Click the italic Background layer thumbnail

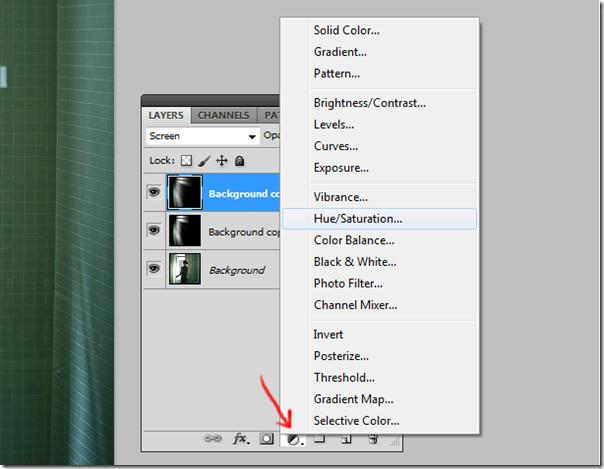click(x=184, y=270)
